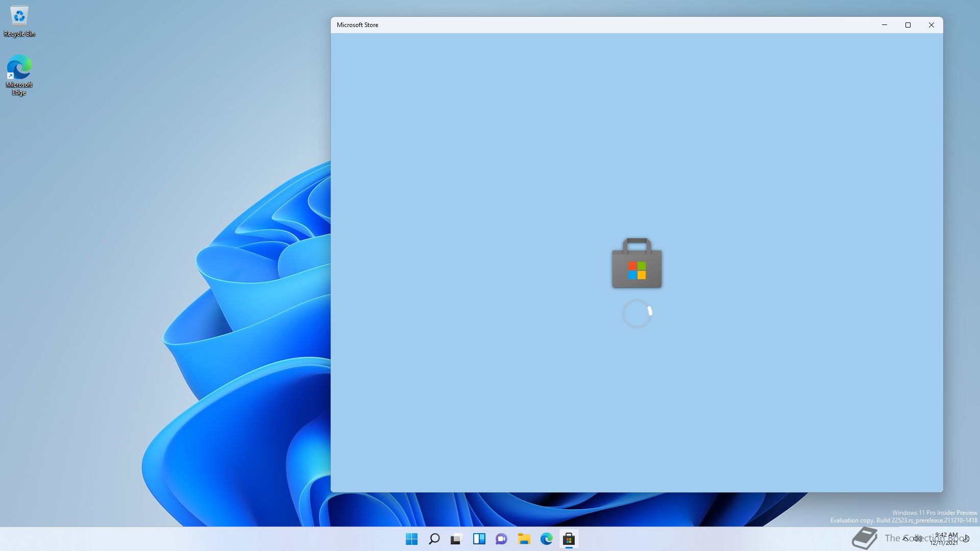The width and height of the screenshot is (980, 551).
Task: Click the Microsoft Store splash bag logo
Action: (637, 263)
